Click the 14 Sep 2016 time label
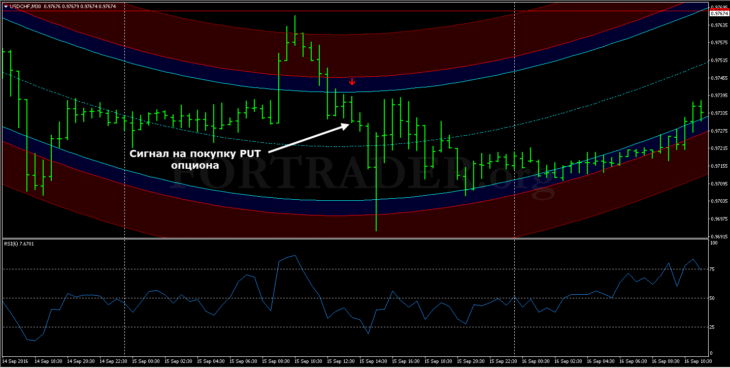730x368 pixels. [15, 361]
